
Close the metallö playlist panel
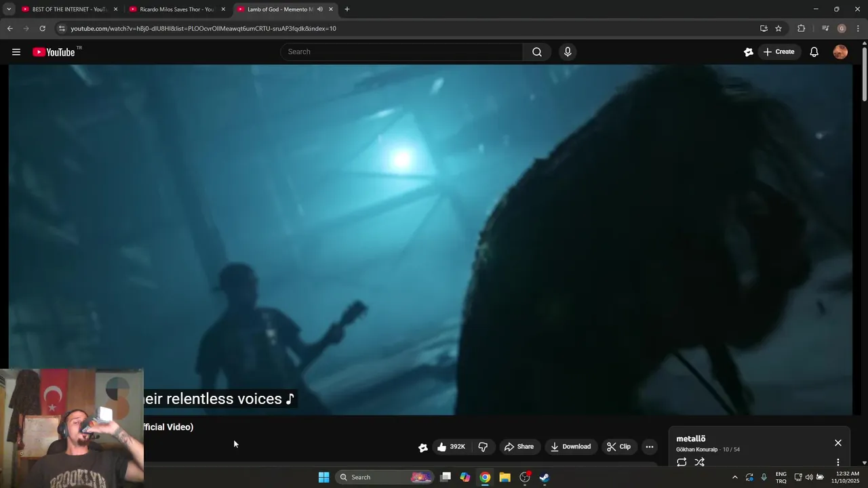(x=838, y=443)
